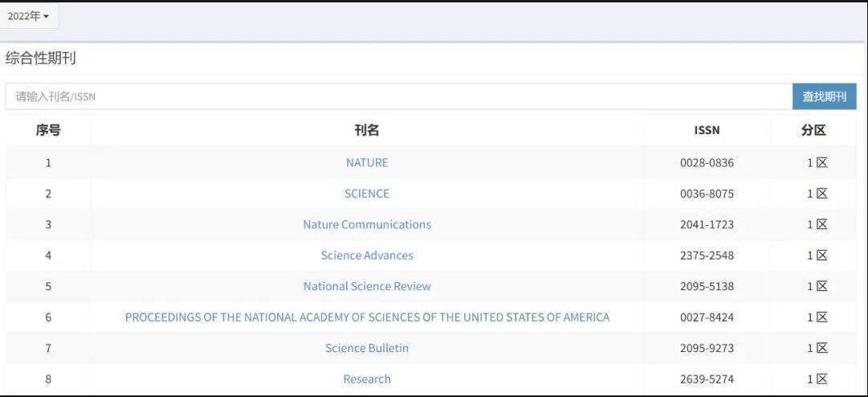The width and height of the screenshot is (868, 397).
Task: Click ISSN 0027-8424 cell
Action: (x=707, y=317)
